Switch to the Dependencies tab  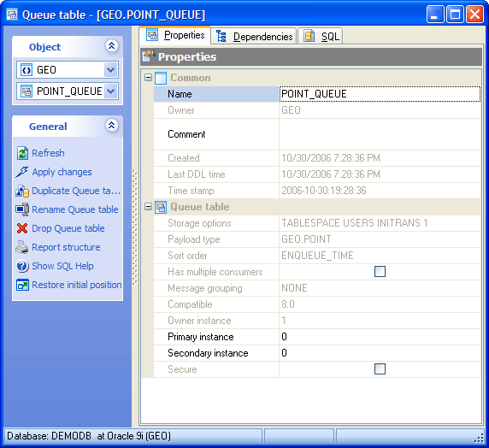coord(254,37)
